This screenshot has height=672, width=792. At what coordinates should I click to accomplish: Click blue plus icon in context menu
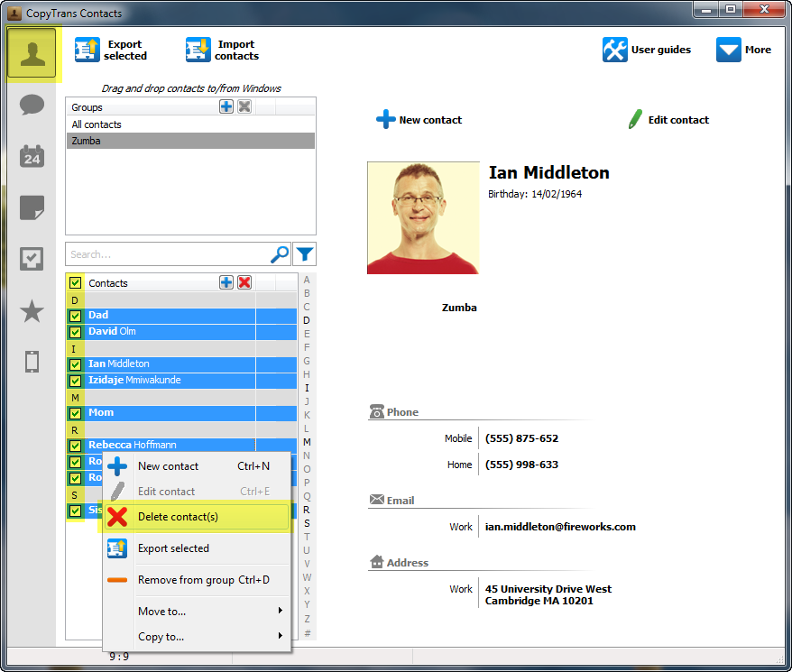[x=117, y=466]
